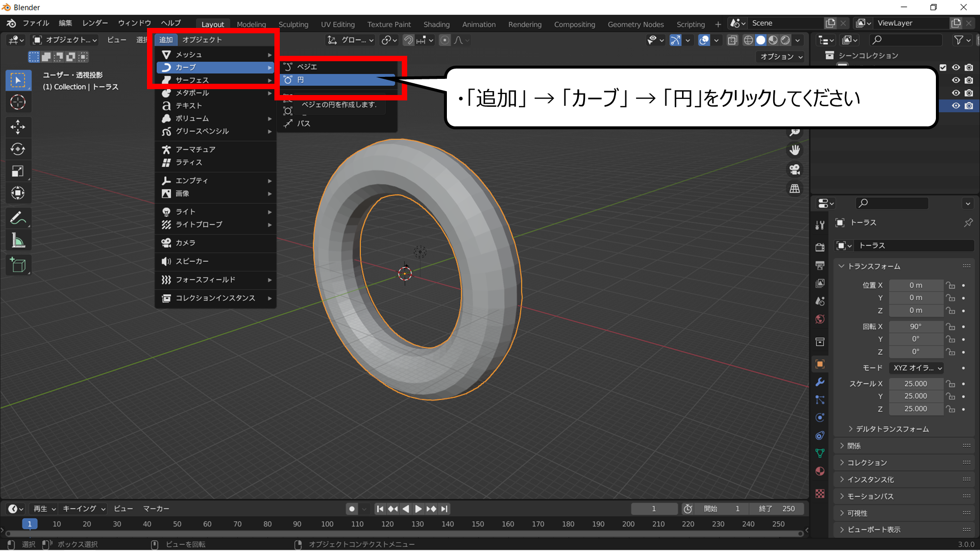The width and height of the screenshot is (980, 551).
Task: Open the マーカー timeline menu
Action: [x=156, y=509]
